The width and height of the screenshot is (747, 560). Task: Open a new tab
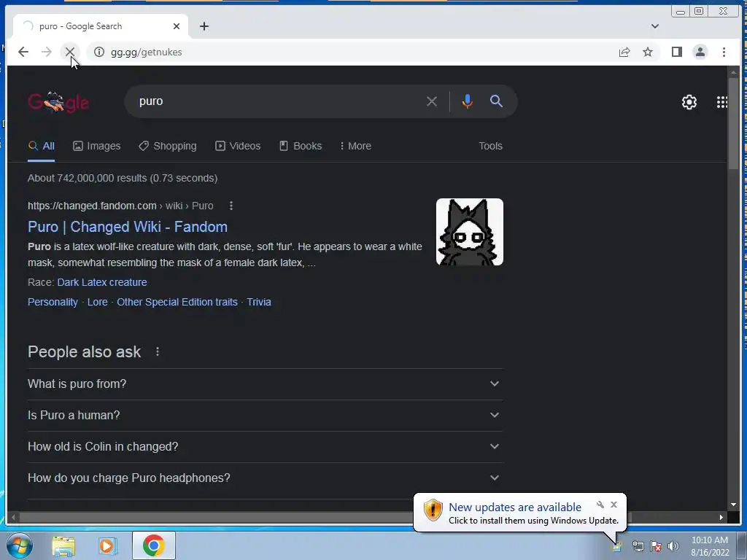click(204, 26)
